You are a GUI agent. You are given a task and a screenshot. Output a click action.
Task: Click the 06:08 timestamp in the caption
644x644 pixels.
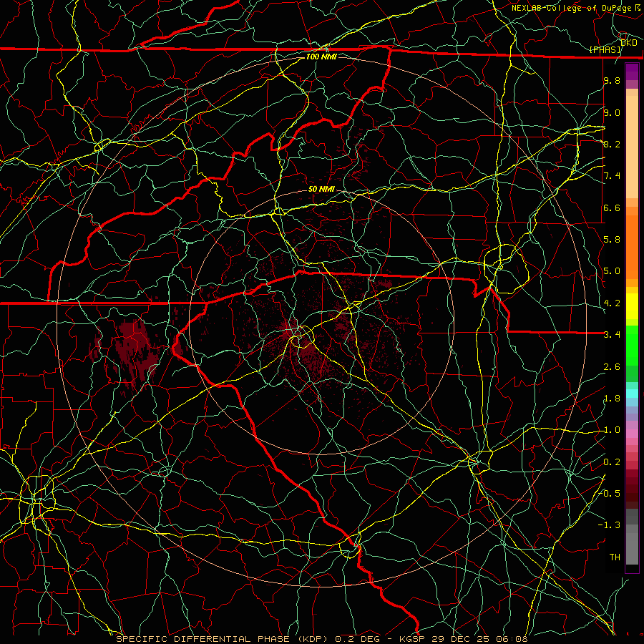(512, 639)
